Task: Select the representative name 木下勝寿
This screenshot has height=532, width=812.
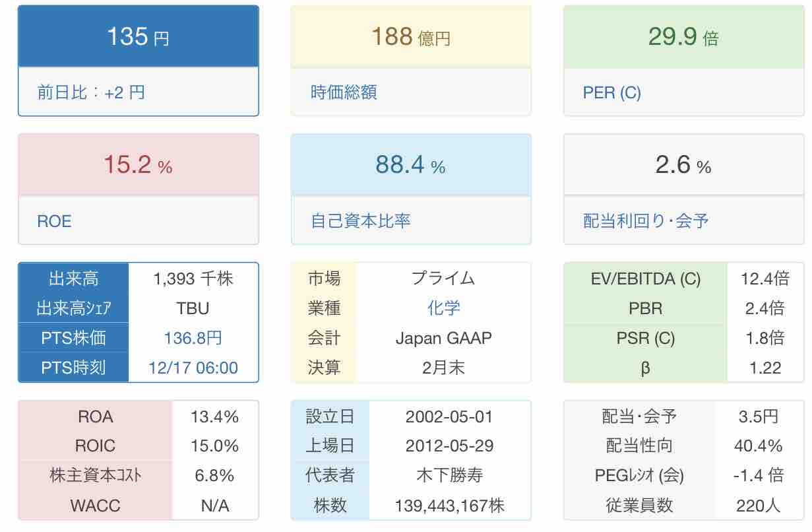Action: tap(449, 476)
